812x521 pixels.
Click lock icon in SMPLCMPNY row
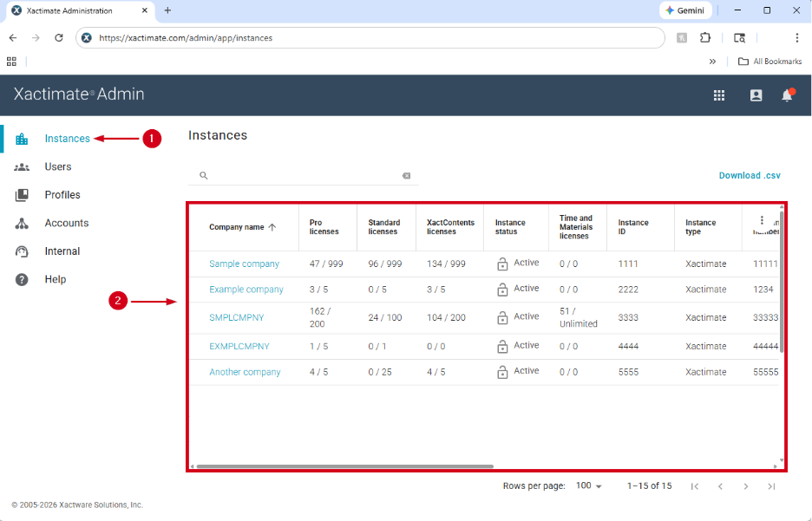pos(502,317)
